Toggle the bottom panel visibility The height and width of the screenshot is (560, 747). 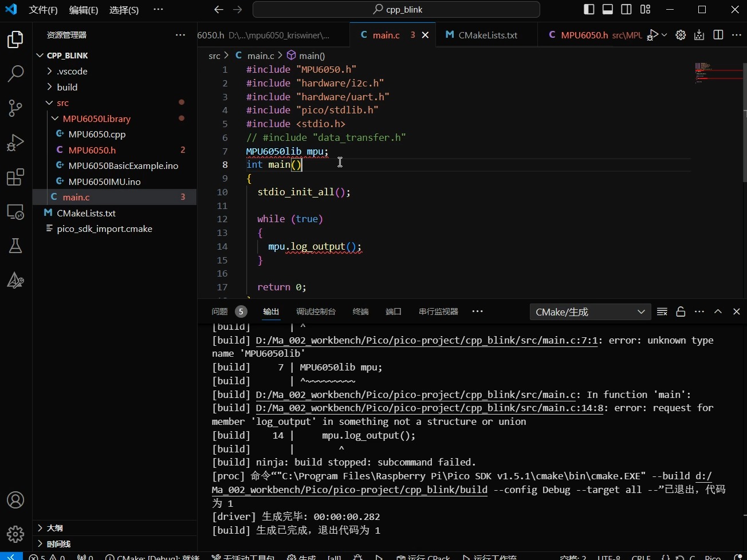(608, 9)
